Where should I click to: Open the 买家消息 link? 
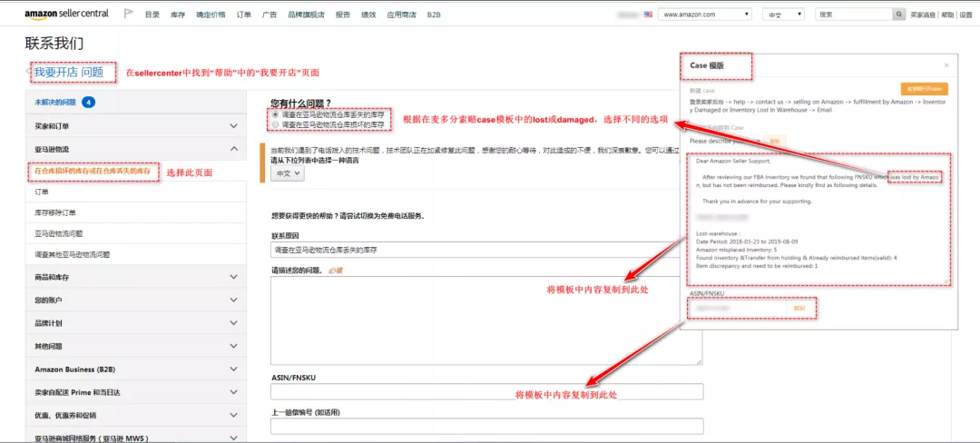tap(923, 15)
